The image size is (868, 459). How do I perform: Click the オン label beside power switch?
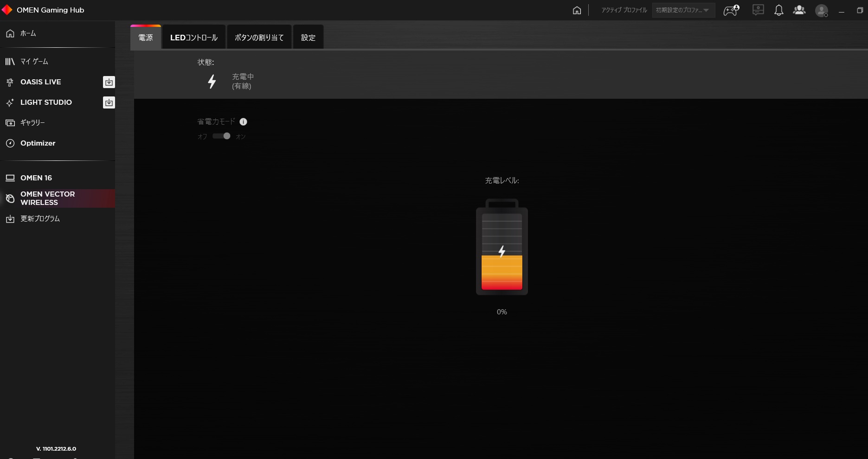tap(241, 136)
